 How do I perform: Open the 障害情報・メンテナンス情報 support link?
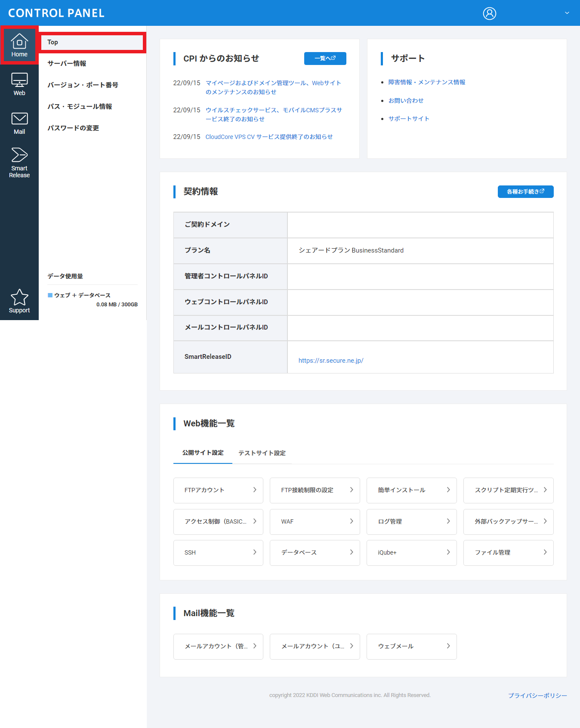(x=427, y=82)
